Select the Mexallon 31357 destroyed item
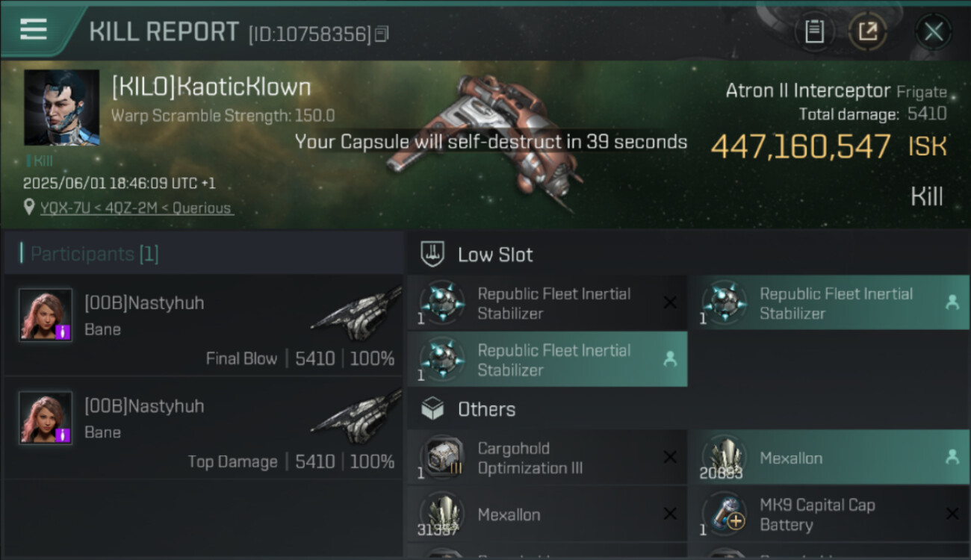 546,514
